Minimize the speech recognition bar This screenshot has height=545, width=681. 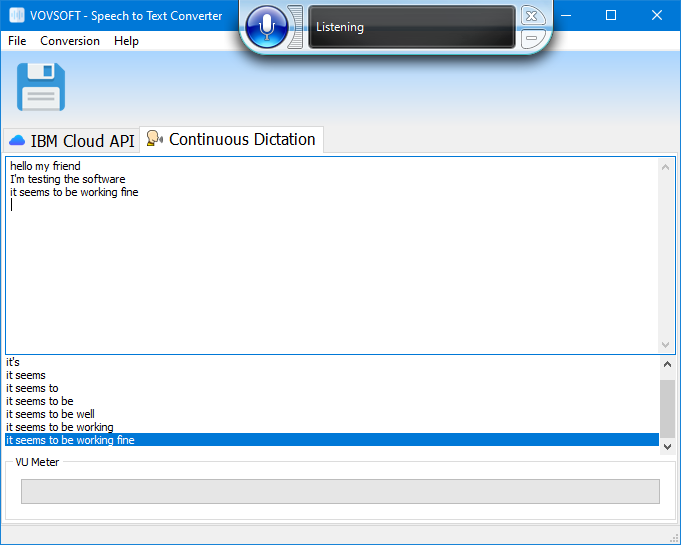(532, 38)
